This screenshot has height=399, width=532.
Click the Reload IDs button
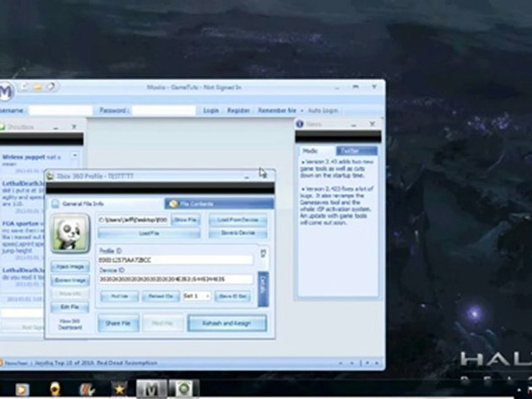coord(161,296)
